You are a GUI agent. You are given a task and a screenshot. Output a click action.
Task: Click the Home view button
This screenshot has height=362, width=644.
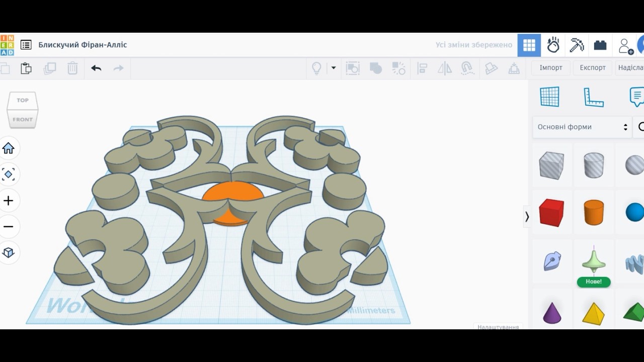tap(9, 148)
